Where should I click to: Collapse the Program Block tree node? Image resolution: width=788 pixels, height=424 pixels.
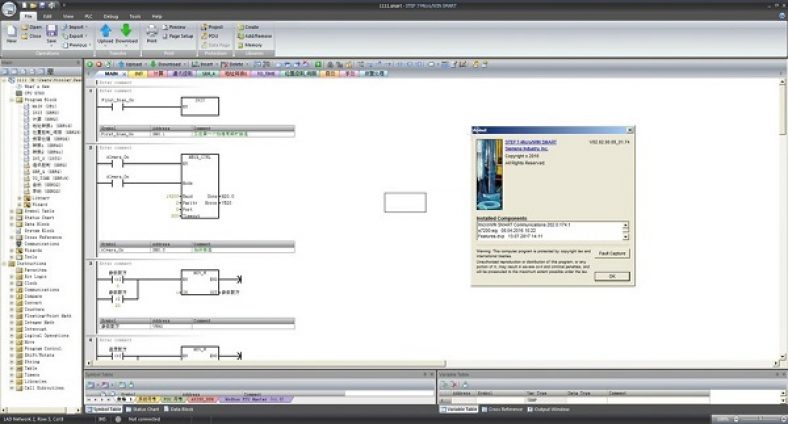click(12, 100)
